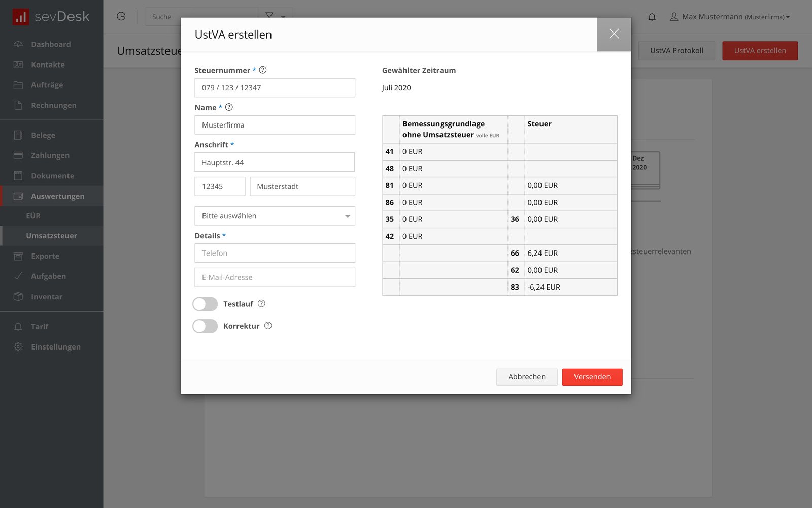812x508 pixels.
Task: Click the Versenden button
Action: click(592, 377)
